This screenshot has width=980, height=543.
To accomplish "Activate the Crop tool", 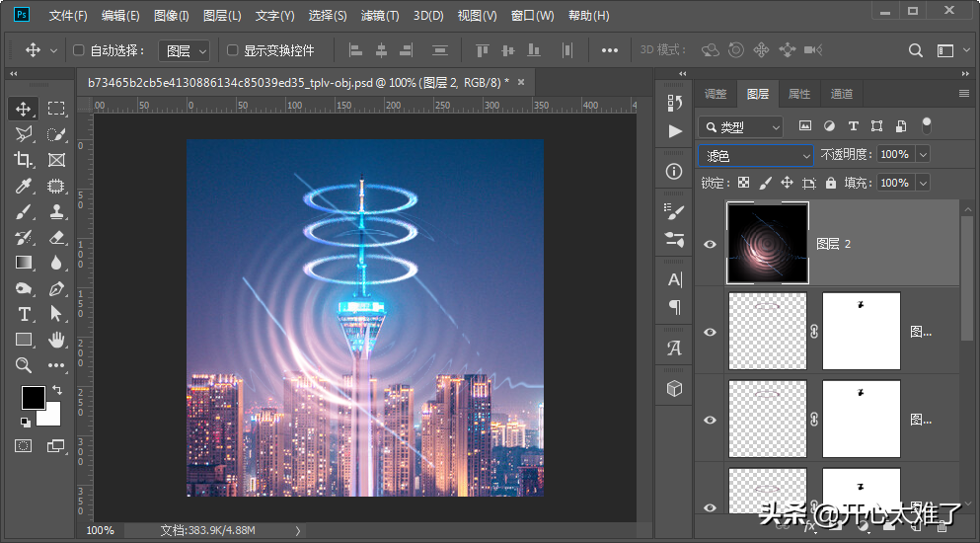I will [x=23, y=160].
